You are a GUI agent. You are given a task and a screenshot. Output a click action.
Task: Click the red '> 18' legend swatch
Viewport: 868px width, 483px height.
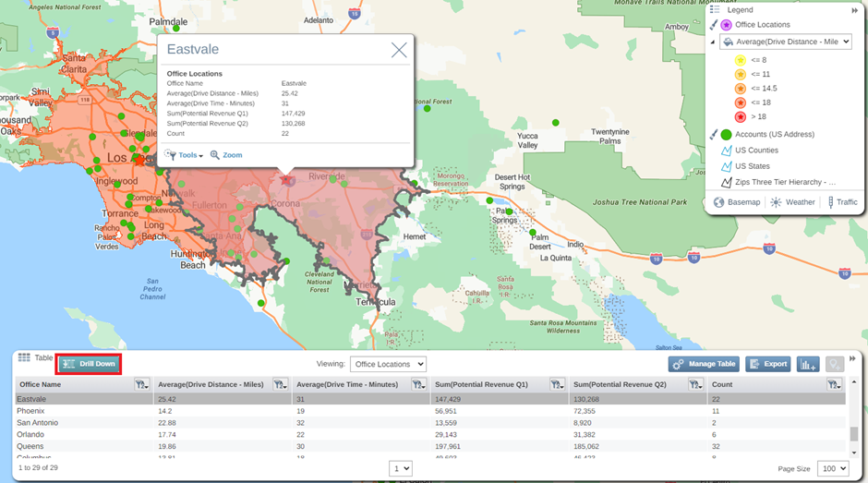(x=740, y=116)
